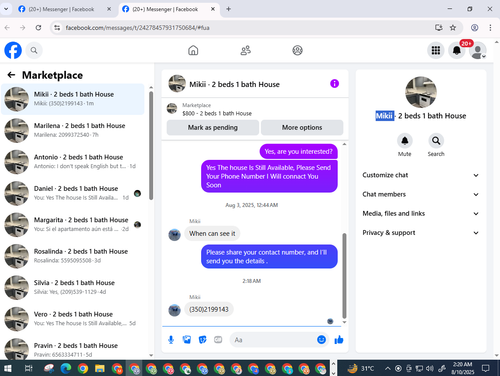Viewport: 500px width, 376px height.
Task: Open Task View on the taskbar
Action: coord(29,368)
